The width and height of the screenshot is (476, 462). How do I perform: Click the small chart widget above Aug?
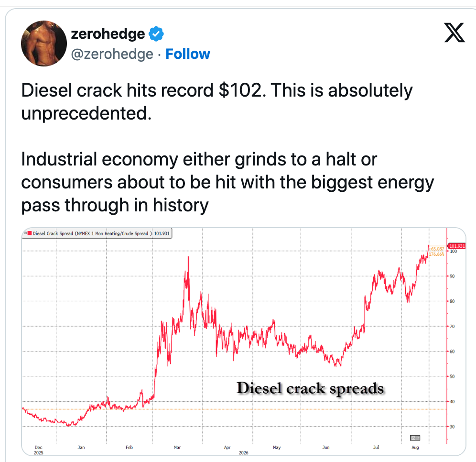pos(415,438)
